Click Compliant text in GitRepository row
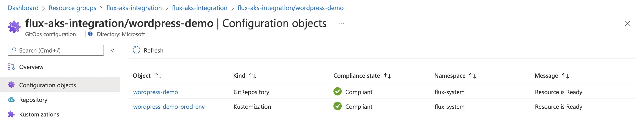The image size is (644, 132). (x=359, y=92)
